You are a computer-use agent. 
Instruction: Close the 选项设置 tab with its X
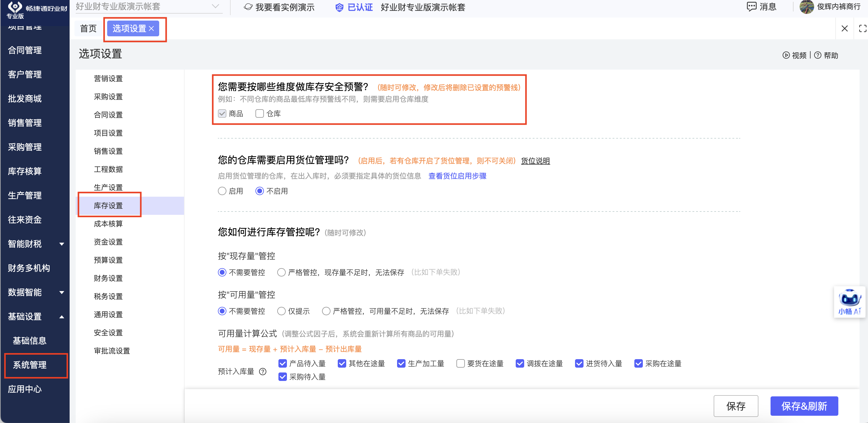(x=152, y=29)
